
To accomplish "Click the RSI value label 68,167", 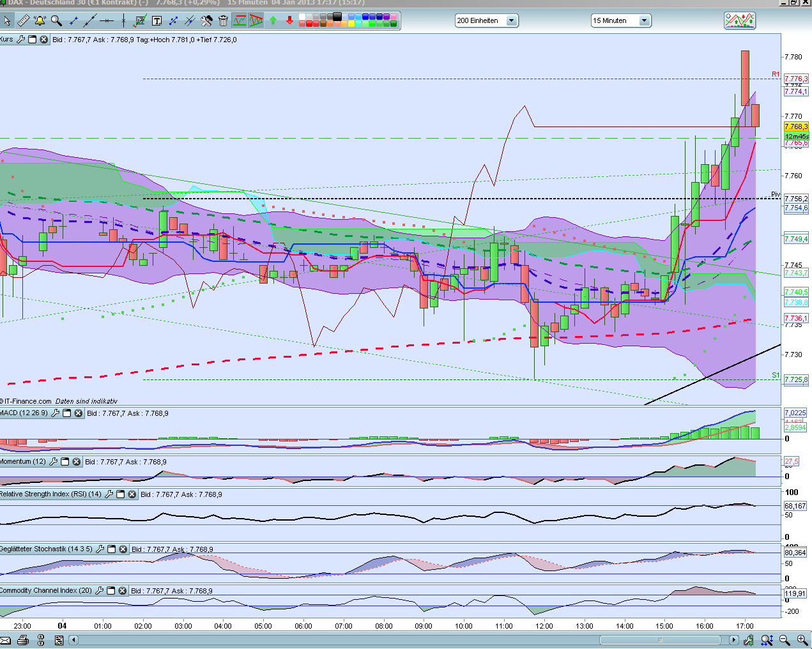I will point(795,506).
